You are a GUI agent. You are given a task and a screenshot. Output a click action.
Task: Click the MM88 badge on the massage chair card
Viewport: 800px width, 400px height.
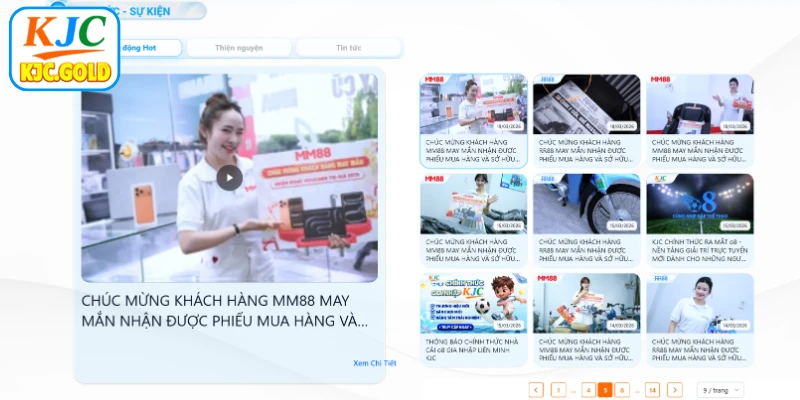click(660, 80)
